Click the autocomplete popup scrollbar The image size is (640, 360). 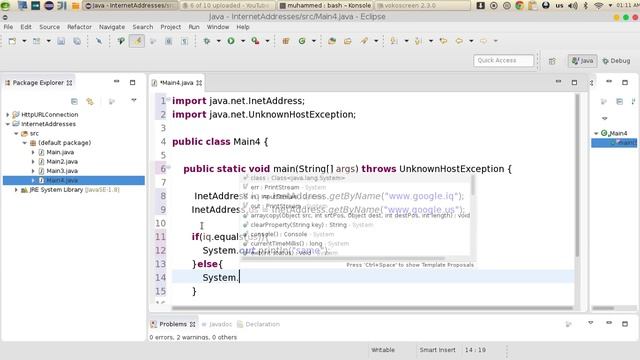[473, 185]
